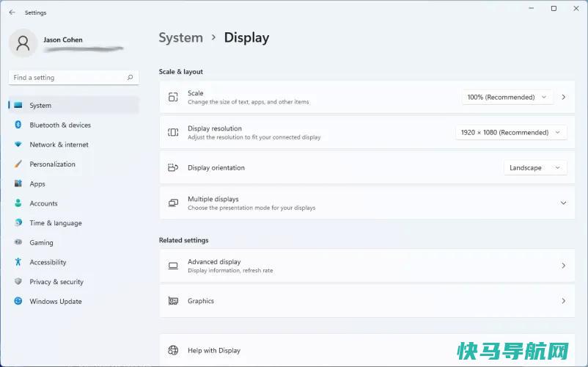Click the user avatar icon
This screenshot has height=367, width=588.
(x=23, y=43)
